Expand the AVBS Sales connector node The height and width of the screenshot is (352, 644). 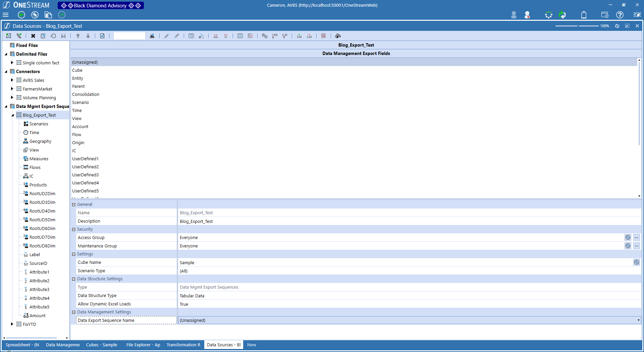(12, 80)
